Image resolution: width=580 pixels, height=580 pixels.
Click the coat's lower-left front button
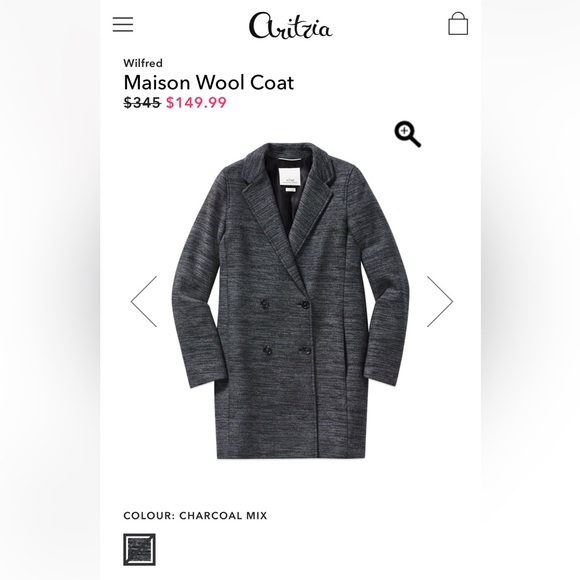coord(267,350)
